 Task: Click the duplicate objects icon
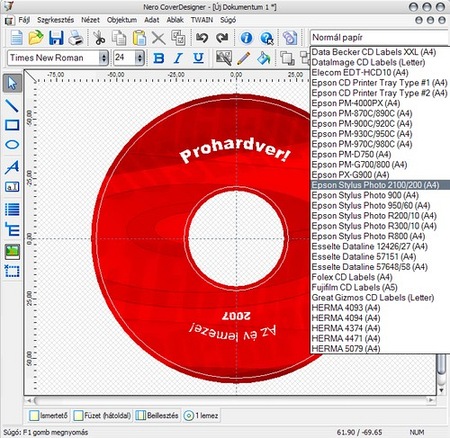[178, 38]
